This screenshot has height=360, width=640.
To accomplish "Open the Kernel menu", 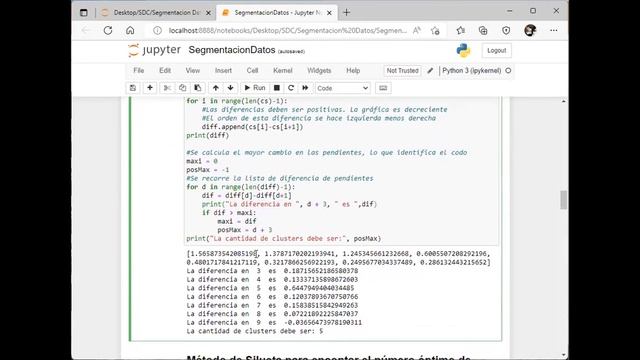I will [282, 71].
